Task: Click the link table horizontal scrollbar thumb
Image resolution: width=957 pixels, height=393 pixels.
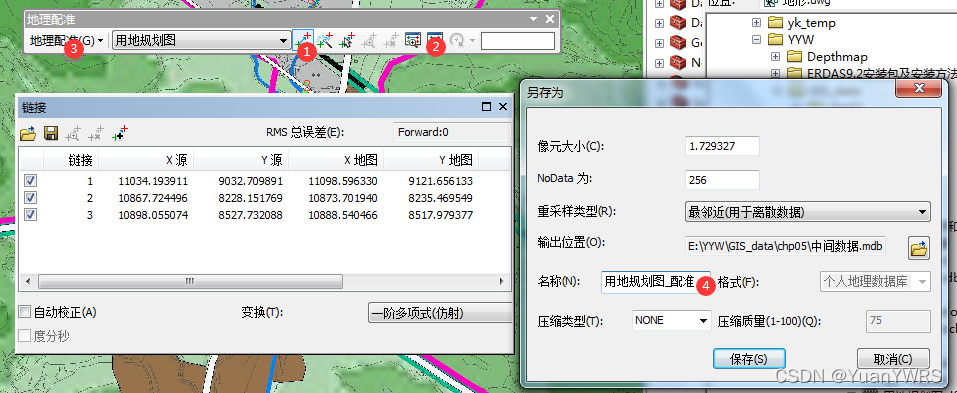Action: tap(190, 281)
